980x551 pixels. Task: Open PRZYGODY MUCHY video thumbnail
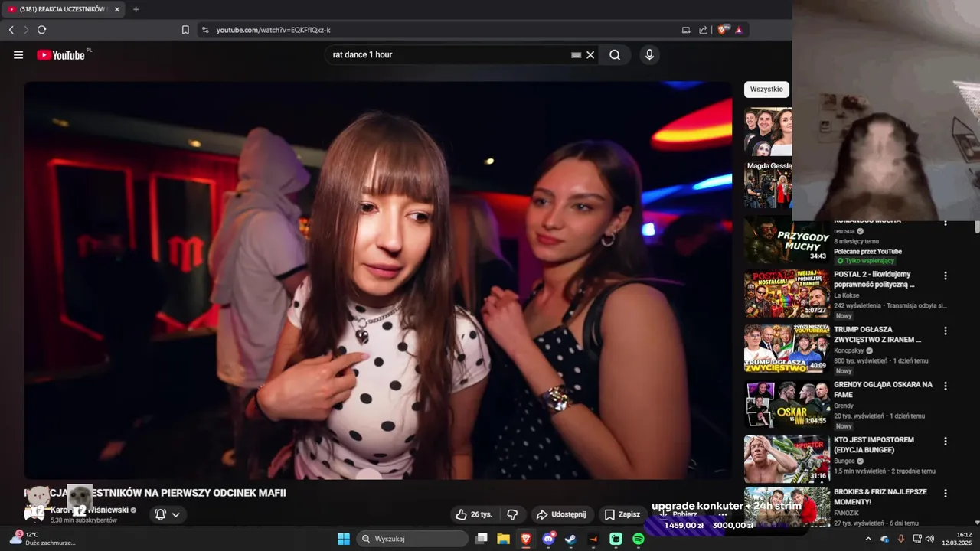pos(787,240)
